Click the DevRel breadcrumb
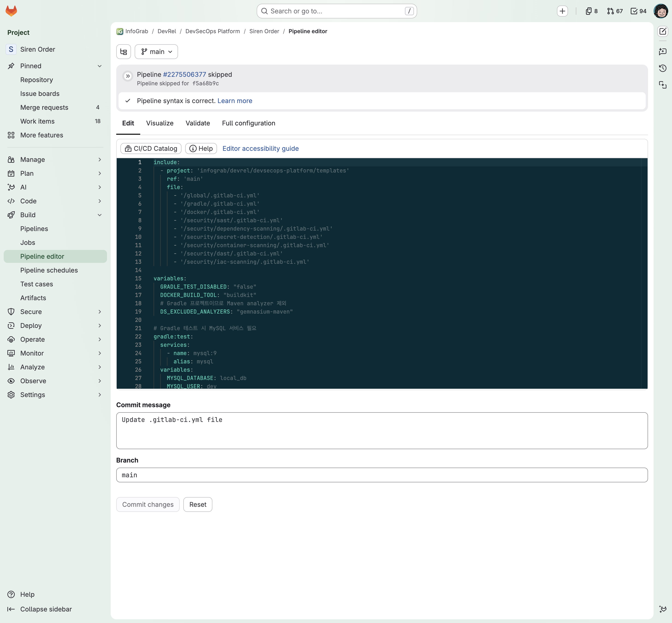The width and height of the screenshot is (672, 623). [167, 31]
